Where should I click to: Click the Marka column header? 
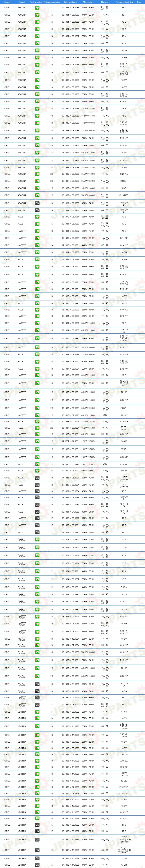click(7, 2)
